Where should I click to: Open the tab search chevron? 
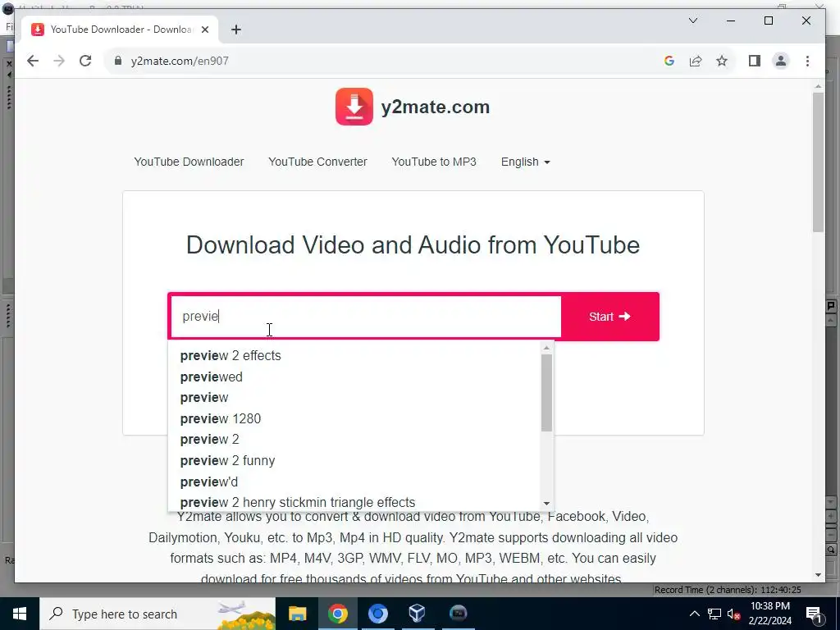point(692,21)
